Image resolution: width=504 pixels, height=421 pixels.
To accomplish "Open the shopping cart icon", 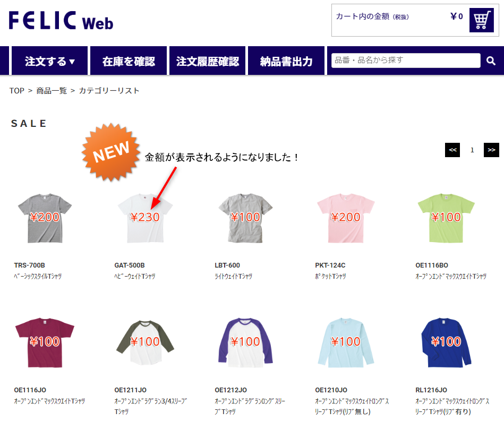I will (x=481, y=20).
